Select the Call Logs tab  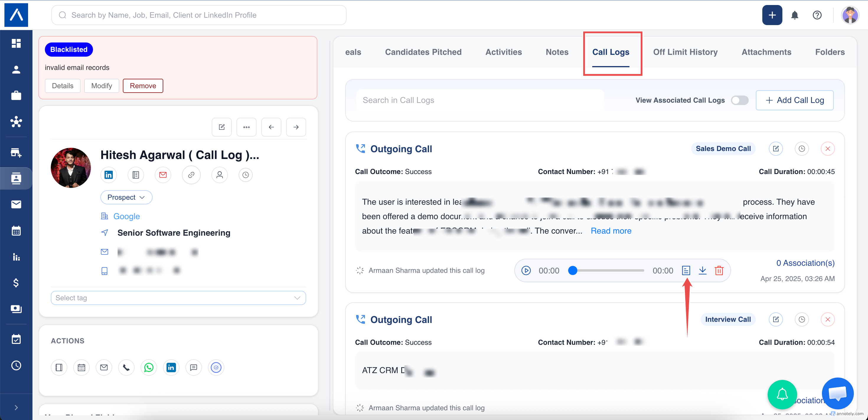pos(611,52)
